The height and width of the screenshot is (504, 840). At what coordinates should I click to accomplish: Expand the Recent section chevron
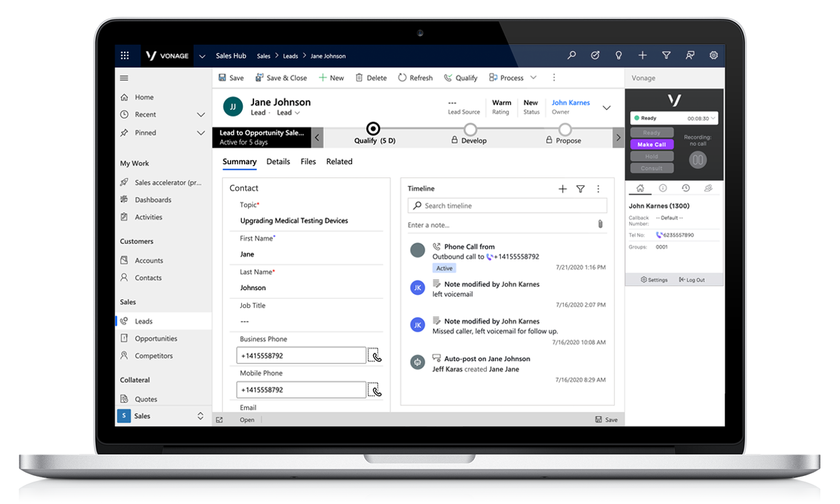[x=201, y=115]
